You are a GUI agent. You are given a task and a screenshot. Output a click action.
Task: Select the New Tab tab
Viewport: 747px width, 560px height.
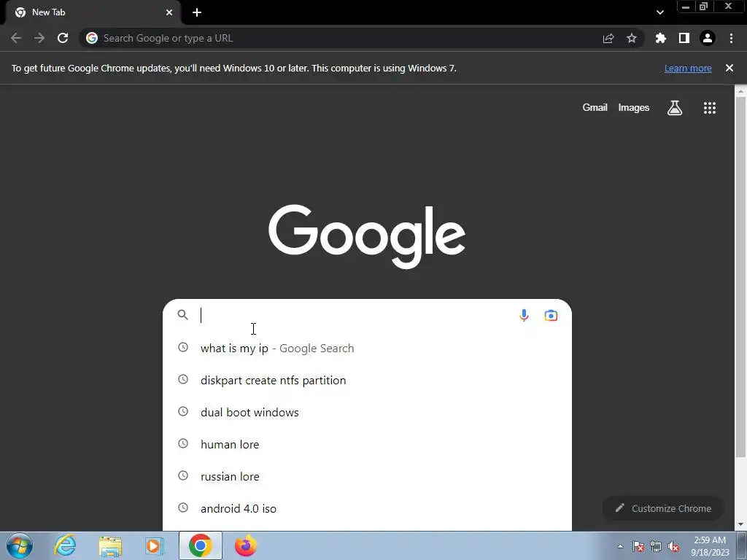point(93,12)
